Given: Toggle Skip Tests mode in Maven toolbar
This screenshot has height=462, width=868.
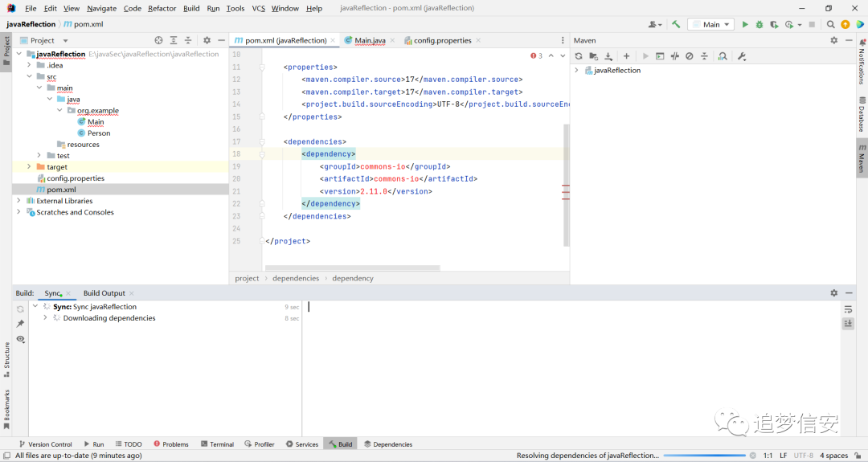Looking at the screenshot, I should pos(690,56).
